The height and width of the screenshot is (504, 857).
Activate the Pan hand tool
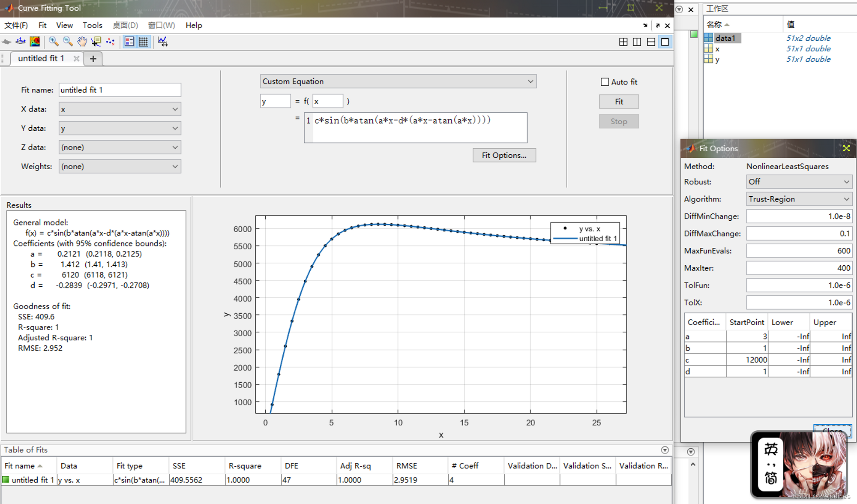pos(82,42)
